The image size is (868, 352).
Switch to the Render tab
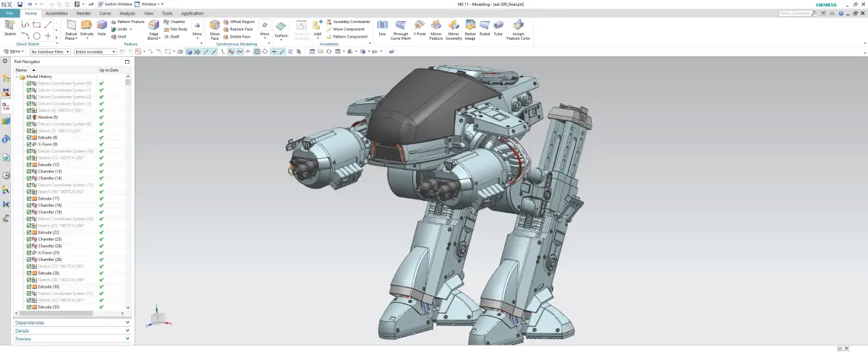point(84,13)
